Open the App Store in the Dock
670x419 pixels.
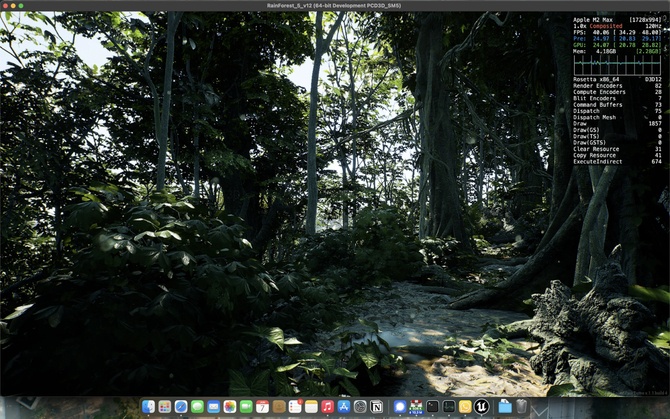pyautogui.click(x=344, y=407)
